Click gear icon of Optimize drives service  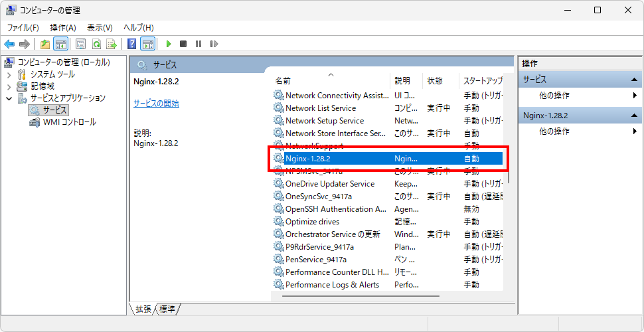click(279, 222)
